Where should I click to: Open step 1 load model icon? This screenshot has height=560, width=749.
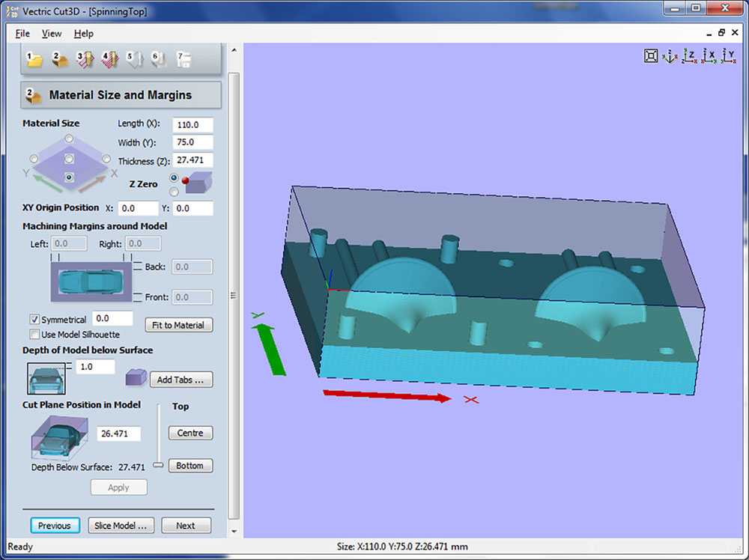tap(34, 59)
